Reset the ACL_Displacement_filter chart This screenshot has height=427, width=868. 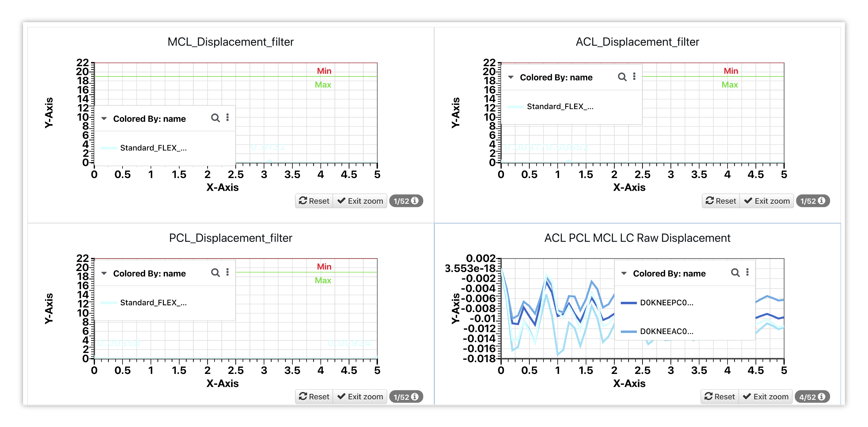point(721,201)
